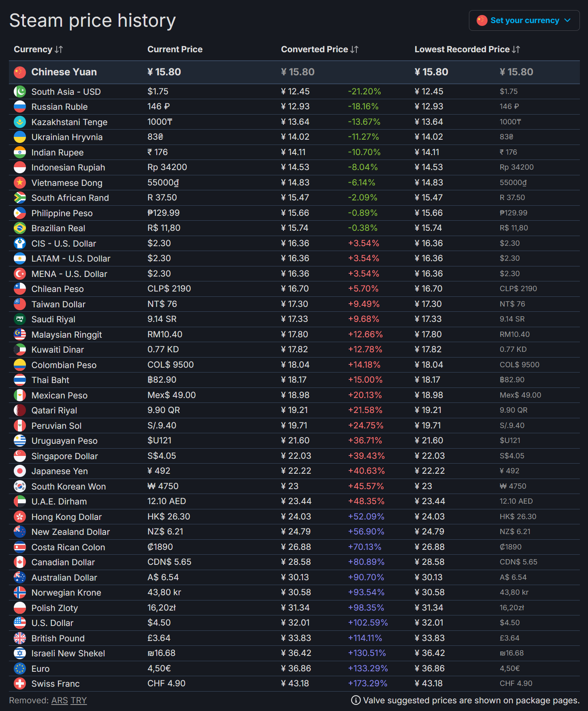Select the Singapore Dollar currency name

[65, 456]
